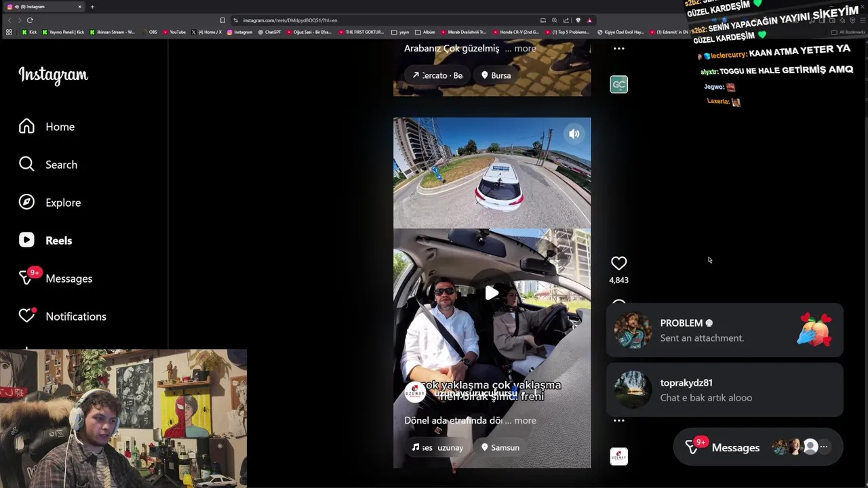The image size is (868, 488).
Task: Click the bookmark icon in address bar
Action: tap(222, 20)
